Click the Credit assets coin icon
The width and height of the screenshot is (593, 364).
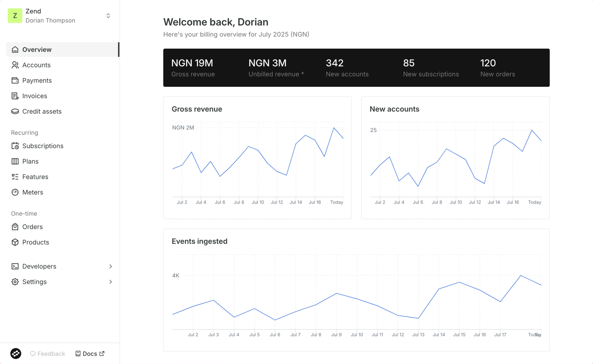[x=15, y=111]
